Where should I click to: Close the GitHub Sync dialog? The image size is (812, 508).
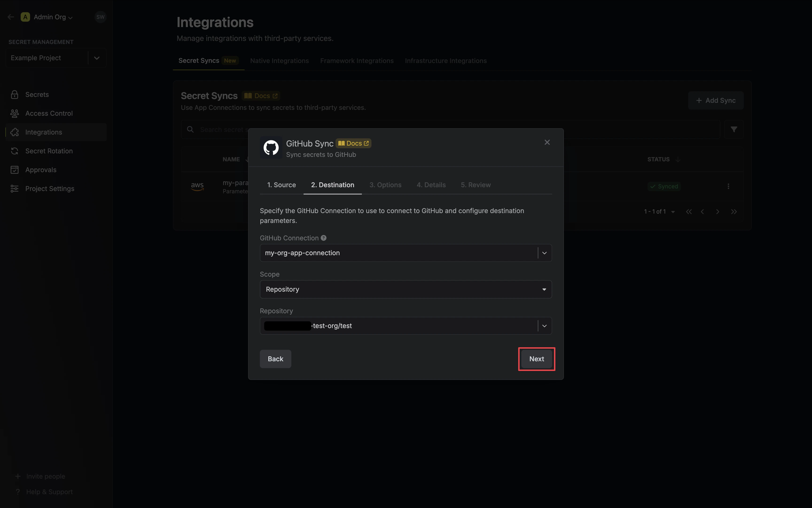(x=547, y=143)
